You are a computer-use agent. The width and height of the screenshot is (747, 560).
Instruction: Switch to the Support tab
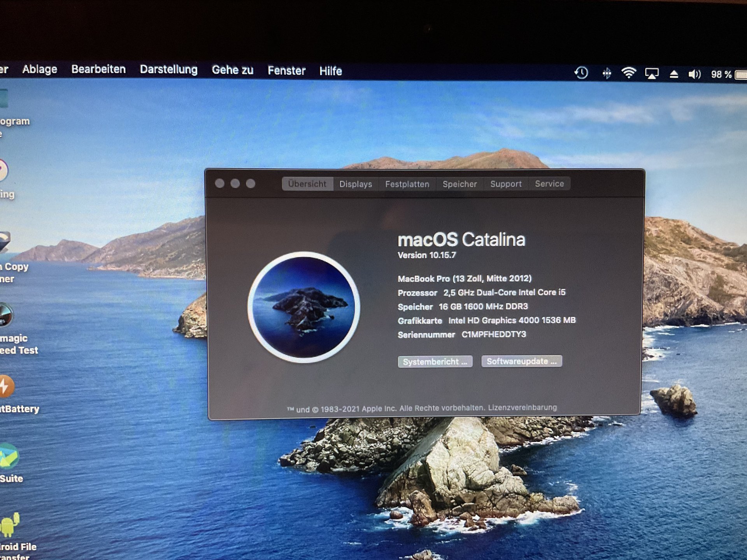pyautogui.click(x=506, y=184)
